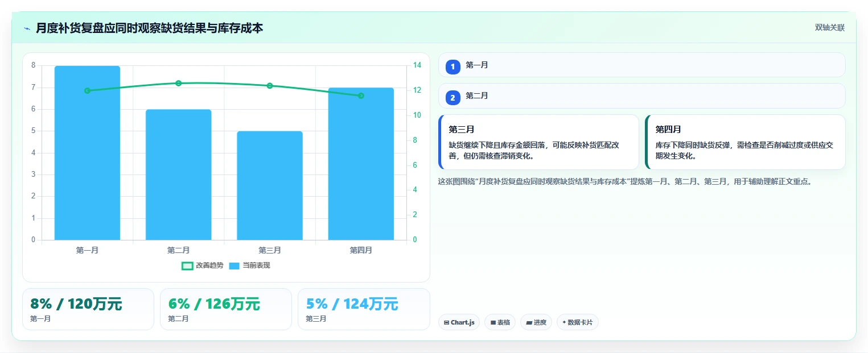Toggle the 当前表现 legend entry
This screenshot has width=868, height=353.
[x=249, y=265]
